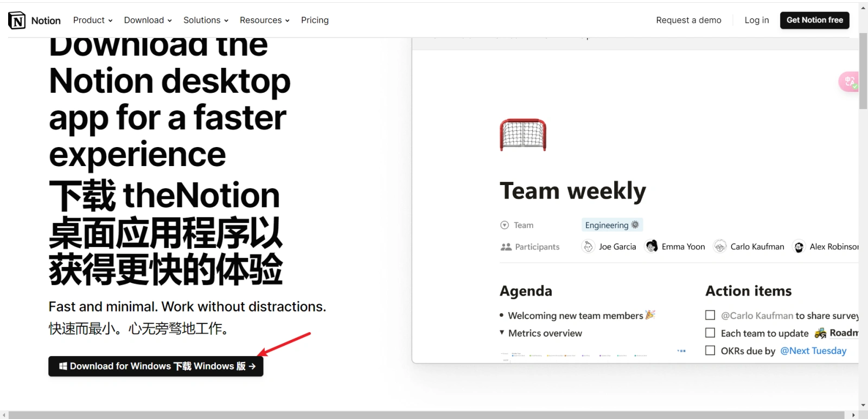Click the Agenda heading
Image resolution: width=868 pixels, height=419 pixels.
(526, 291)
